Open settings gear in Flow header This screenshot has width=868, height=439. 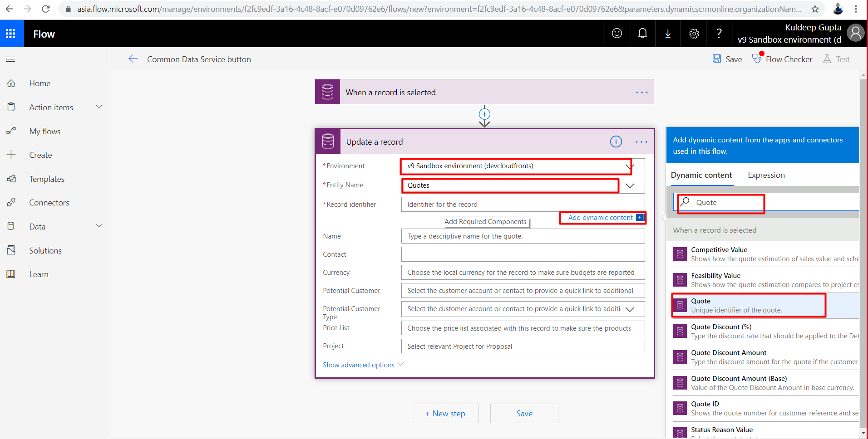tap(694, 33)
